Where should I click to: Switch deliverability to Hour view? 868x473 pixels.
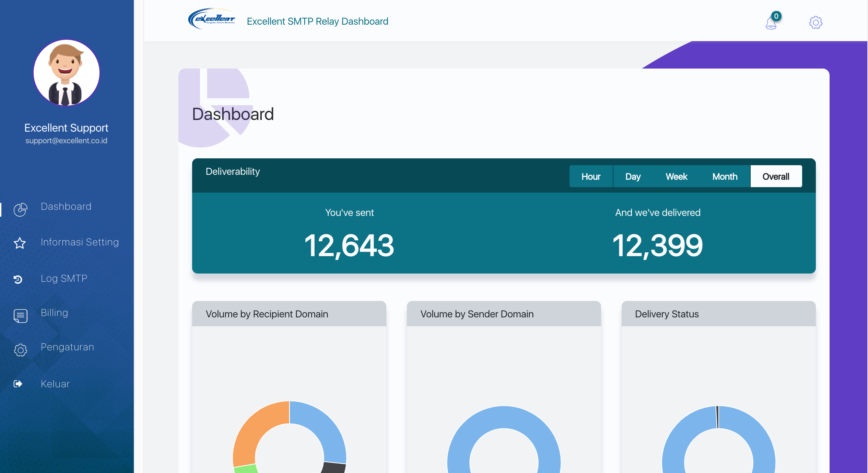(x=591, y=177)
